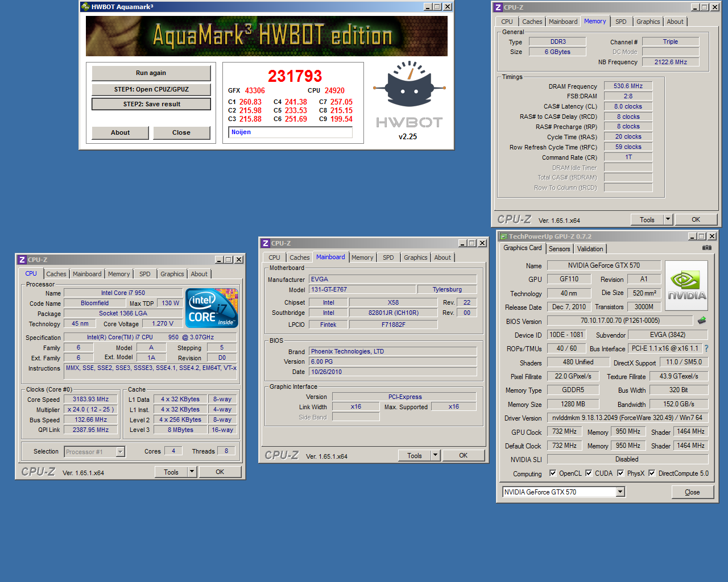Switch to Mainboard tab in CPU-Z CPU window
Viewport: 728px width, 582px height.
pyautogui.click(x=87, y=274)
